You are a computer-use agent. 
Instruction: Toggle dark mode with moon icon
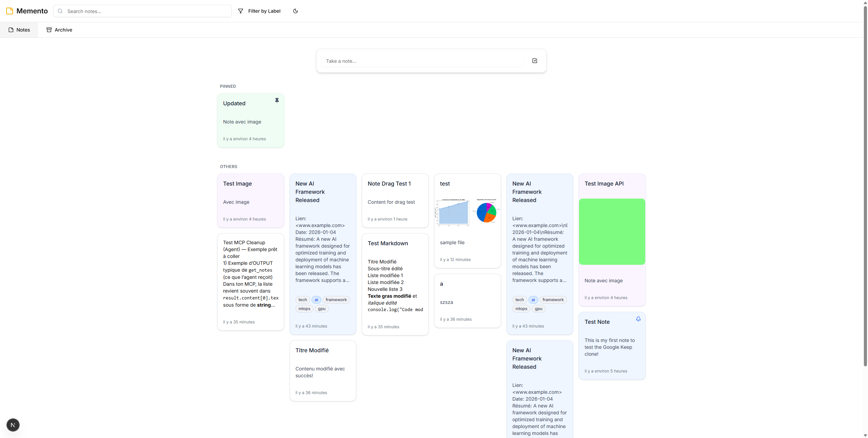point(295,11)
